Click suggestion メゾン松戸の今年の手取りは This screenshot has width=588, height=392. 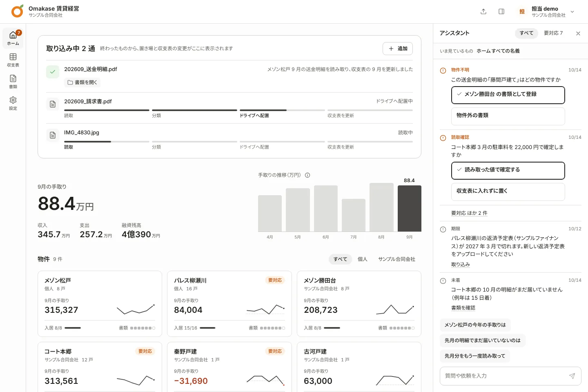click(475, 325)
